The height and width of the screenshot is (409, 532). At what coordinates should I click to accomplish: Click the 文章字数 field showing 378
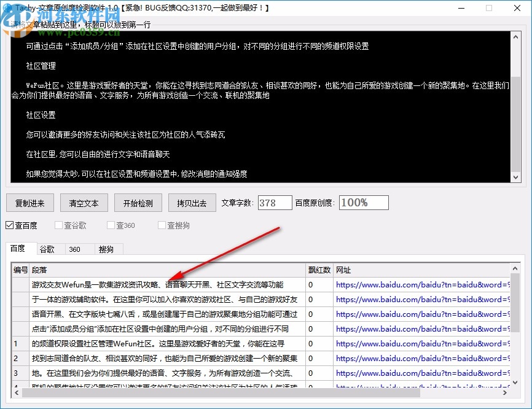(x=275, y=203)
